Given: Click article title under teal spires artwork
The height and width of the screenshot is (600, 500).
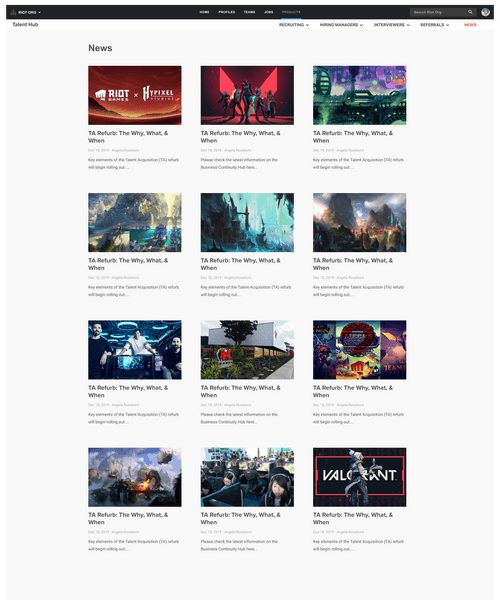Looking at the screenshot, I should tap(241, 264).
